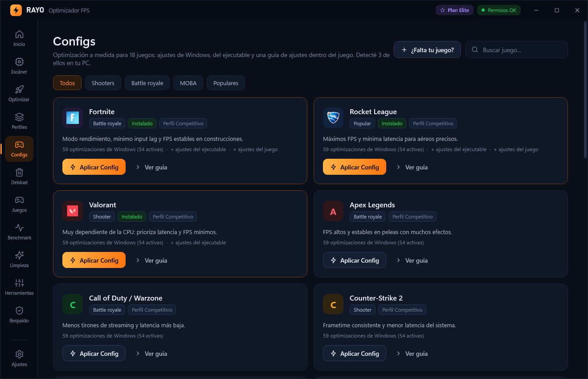Click the Valorant game icon
This screenshot has height=379, width=588.
73,211
